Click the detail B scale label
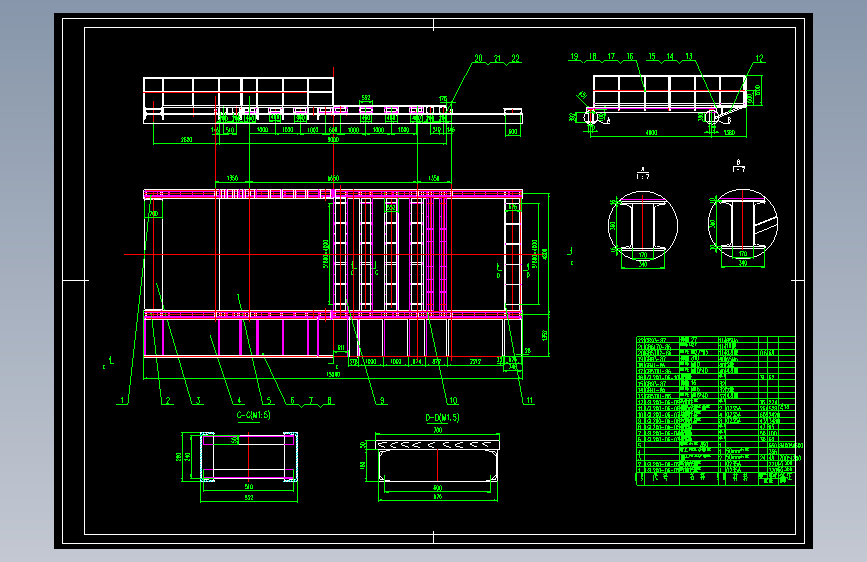The image size is (867, 562). (x=739, y=165)
